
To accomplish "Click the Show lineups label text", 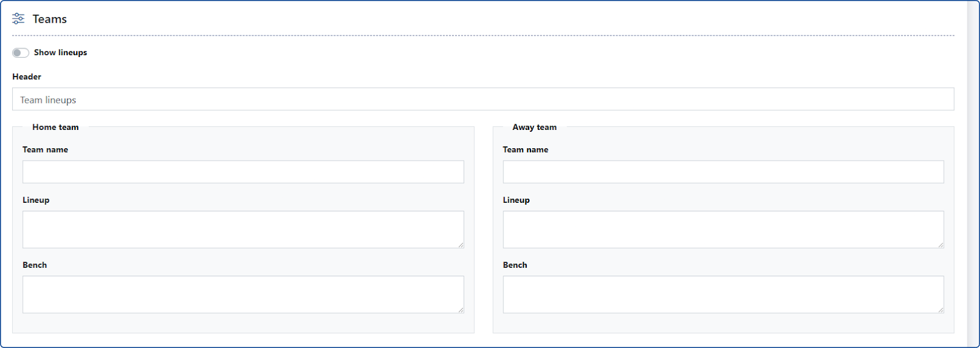I will tap(60, 53).
